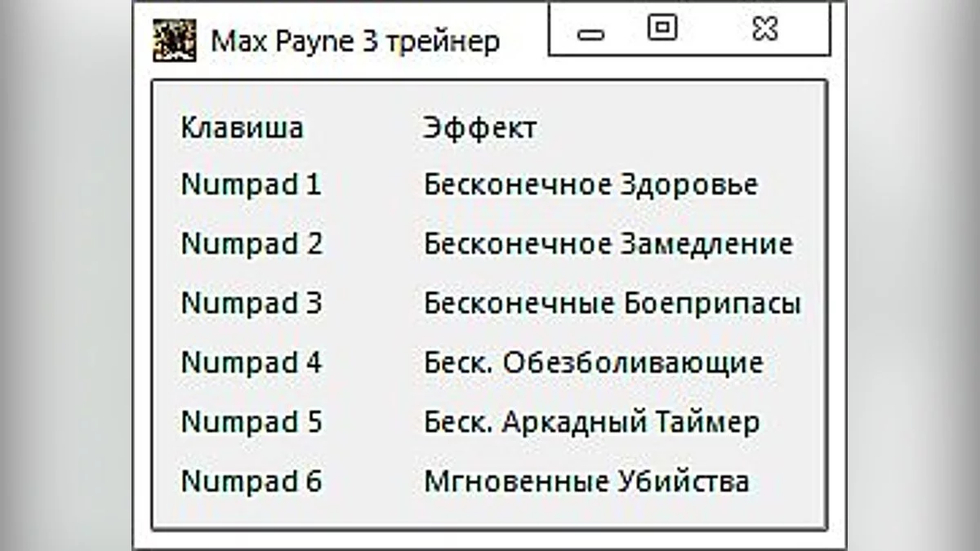
Task: Select the Numpad 2 hotkey label
Action: [x=251, y=243]
